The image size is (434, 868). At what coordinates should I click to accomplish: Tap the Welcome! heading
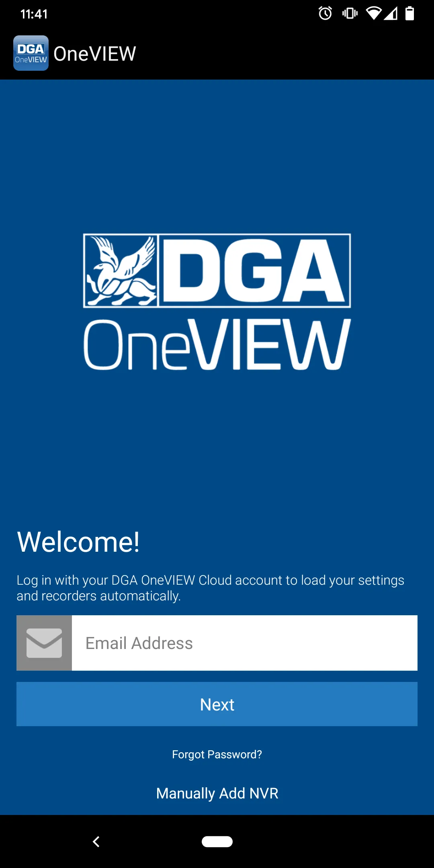(78, 542)
